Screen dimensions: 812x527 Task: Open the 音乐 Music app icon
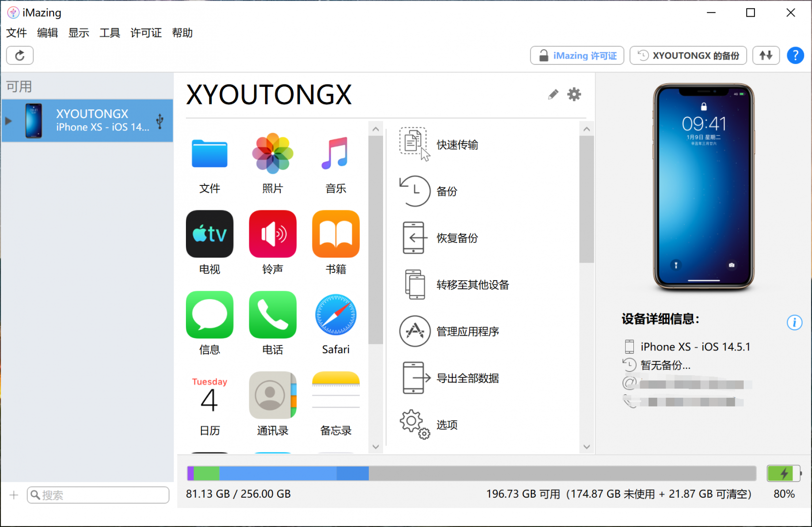[335, 154]
